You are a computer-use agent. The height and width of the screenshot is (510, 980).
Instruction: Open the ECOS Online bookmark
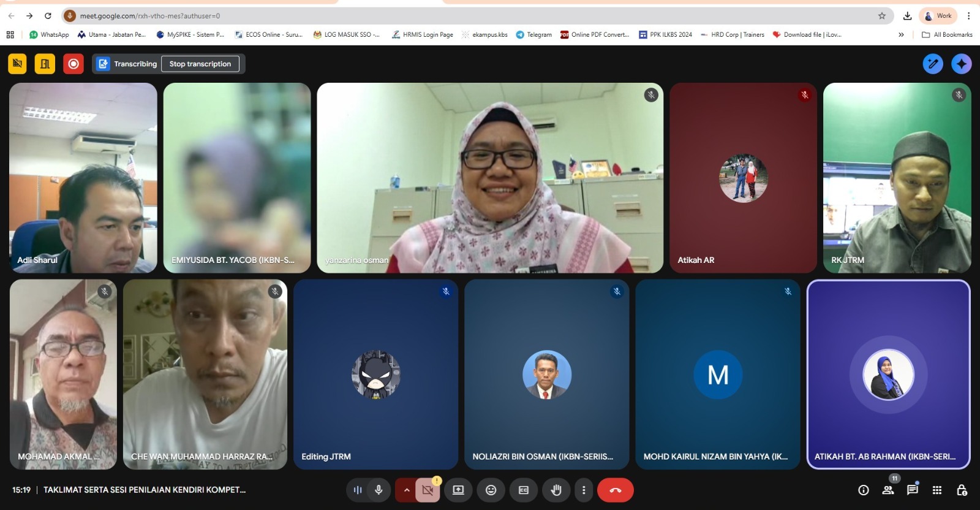click(x=269, y=35)
